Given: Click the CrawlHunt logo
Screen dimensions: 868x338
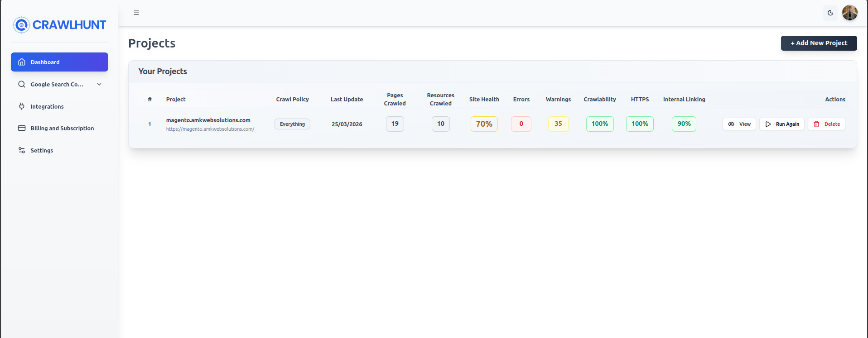Looking at the screenshot, I should (x=59, y=25).
